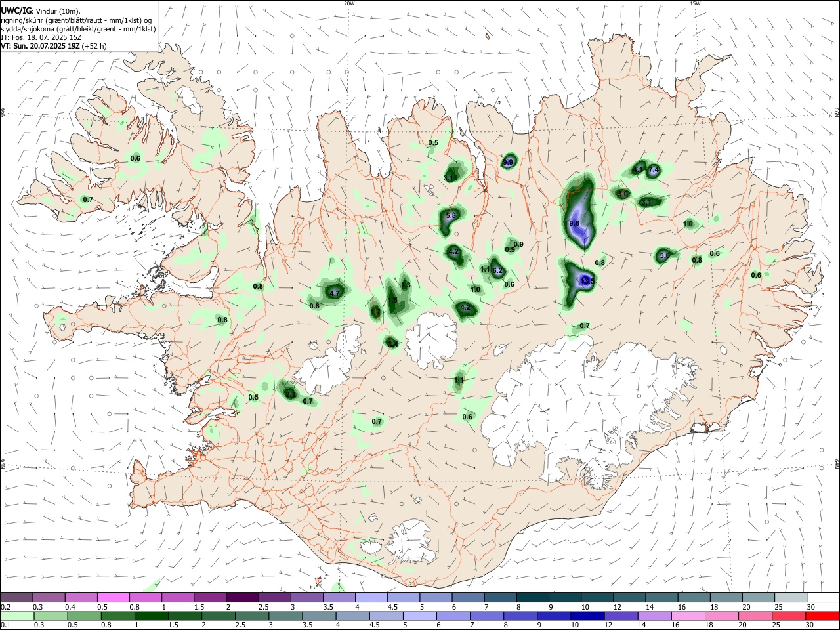
Task: Click the 7.4 precipitation label in the northeast
Action: (x=653, y=170)
